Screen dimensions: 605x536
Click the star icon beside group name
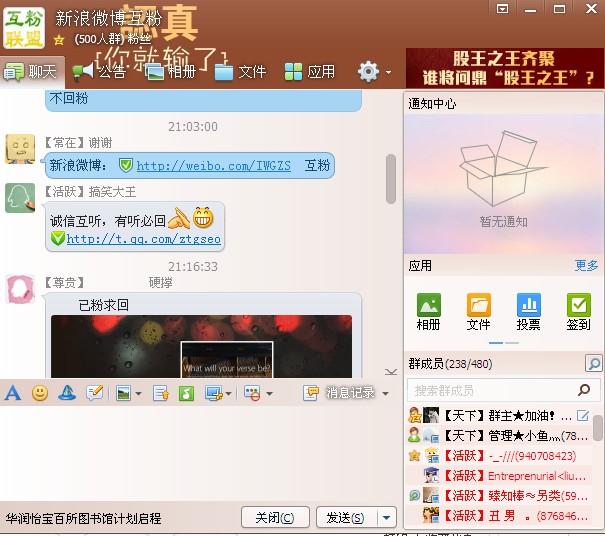(59, 39)
